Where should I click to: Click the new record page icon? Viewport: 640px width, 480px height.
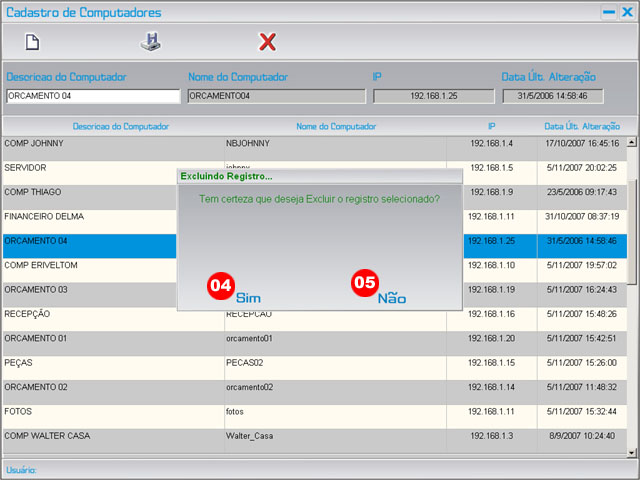[32, 42]
